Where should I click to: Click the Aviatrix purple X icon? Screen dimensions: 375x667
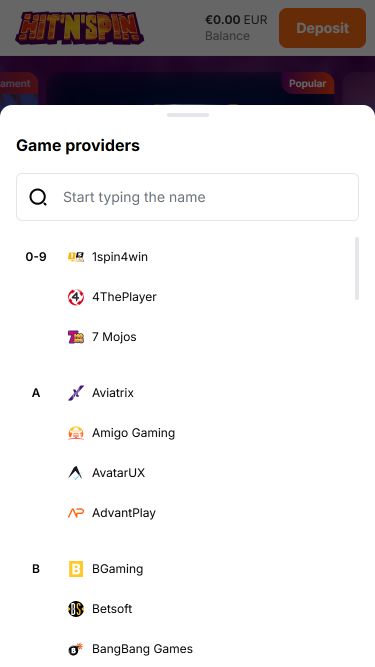[x=76, y=393]
